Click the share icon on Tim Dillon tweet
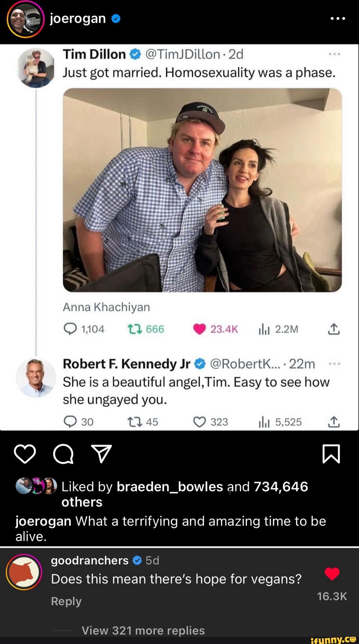The width and height of the screenshot is (359, 644). (x=334, y=329)
